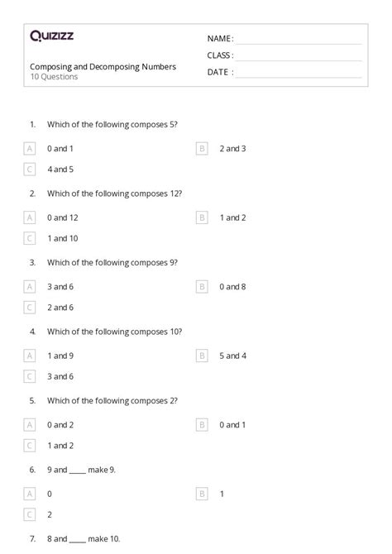Select option B '2 and 3'
This screenshot has width=392, height=554.
(202, 149)
